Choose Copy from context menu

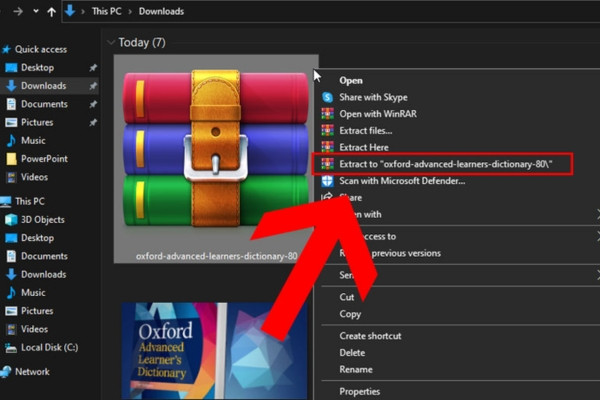(x=350, y=314)
